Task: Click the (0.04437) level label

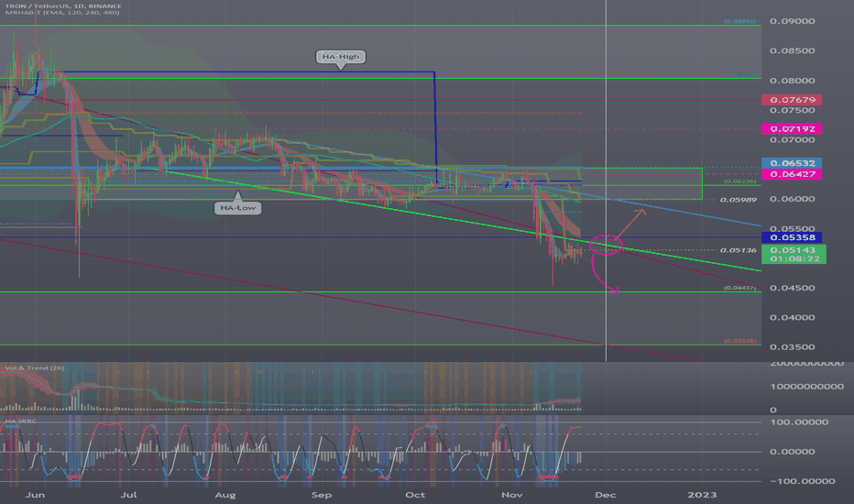Action: click(739, 288)
